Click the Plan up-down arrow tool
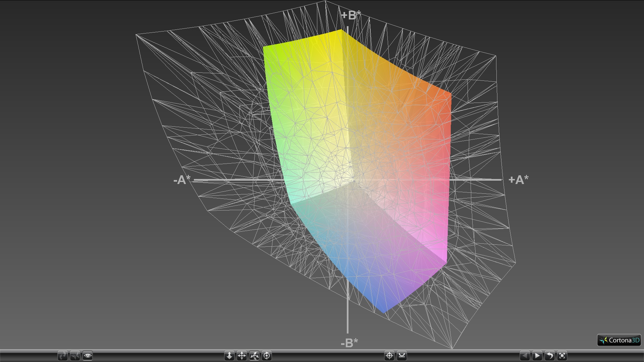 coord(229,356)
